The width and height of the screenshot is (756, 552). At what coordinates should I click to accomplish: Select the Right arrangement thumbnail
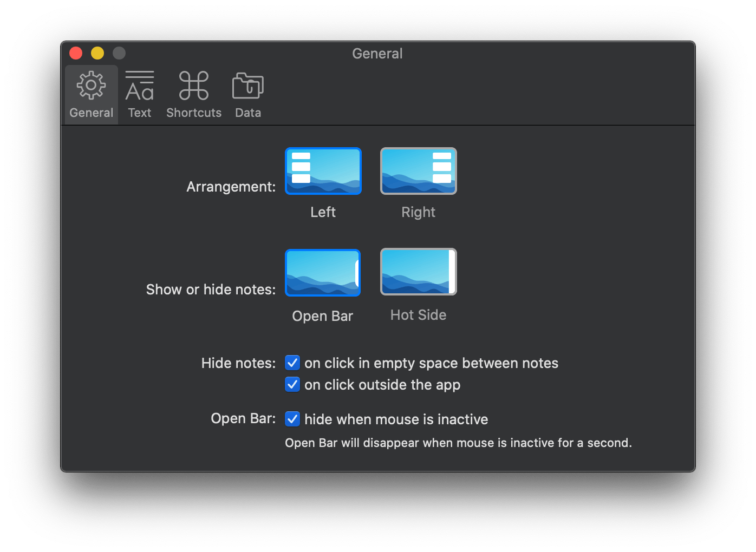(419, 171)
